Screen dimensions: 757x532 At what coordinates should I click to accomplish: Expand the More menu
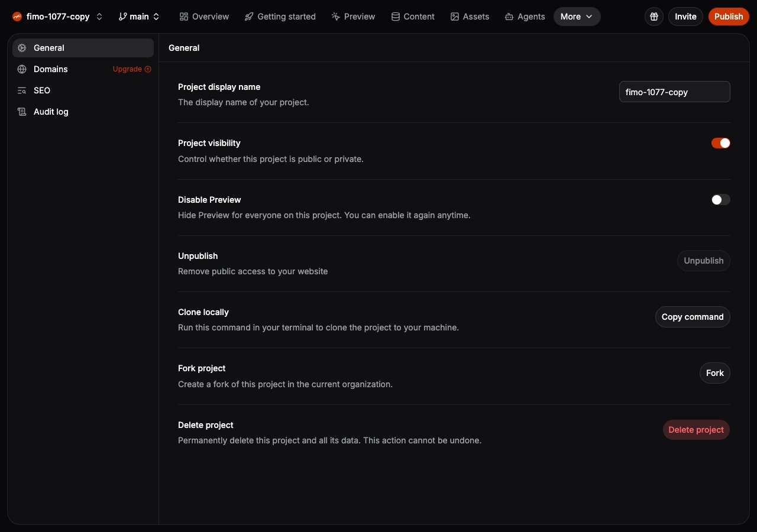(577, 17)
